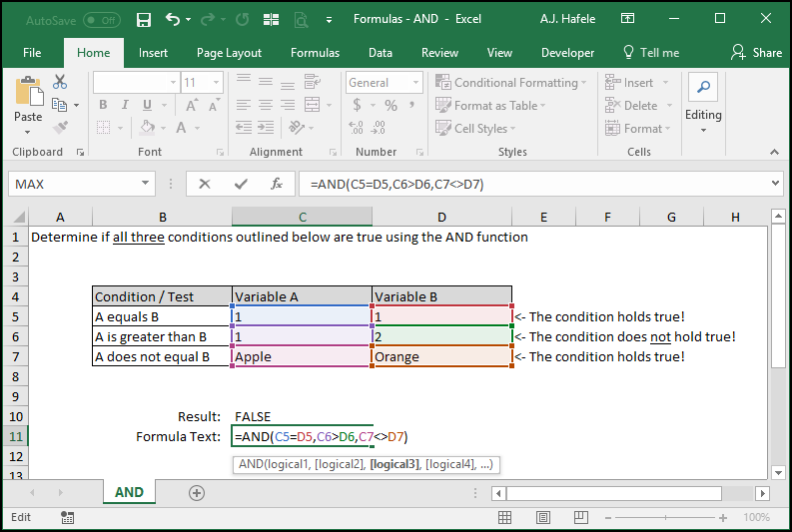
Task: Open Insert Function fx dialog
Action: tap(277, 184)
